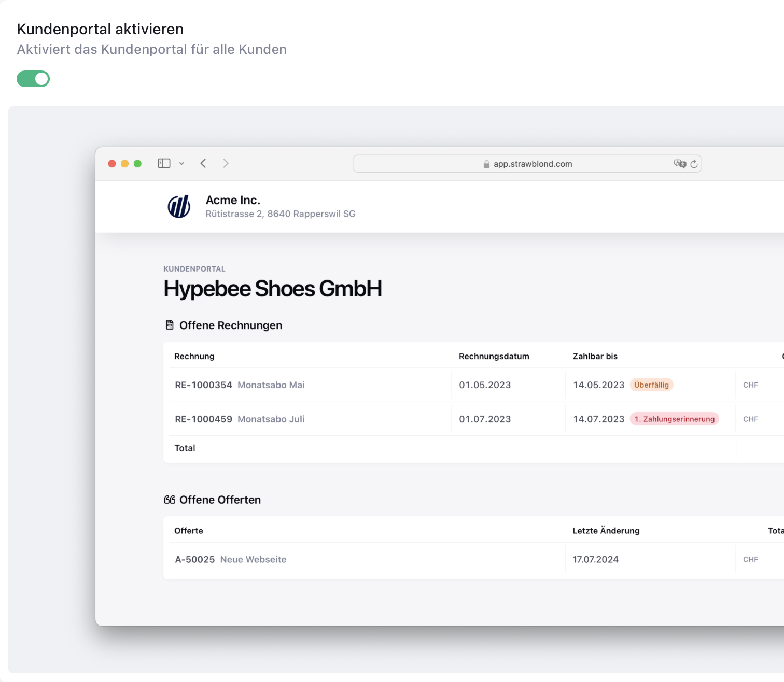Click the KUNDENPORTAL label above the heading
This screenshot has width=784, height=682.
coord(194,269)
